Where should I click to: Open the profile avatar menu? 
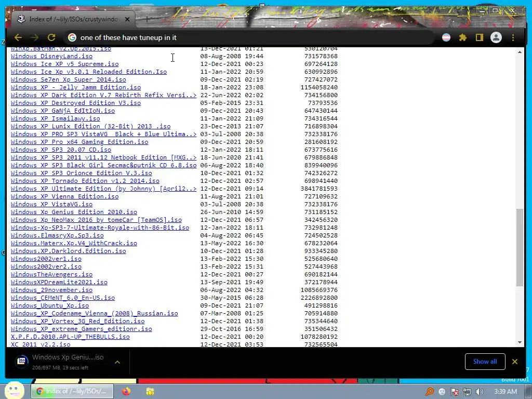pyautogui.click(x=496, y=37)
